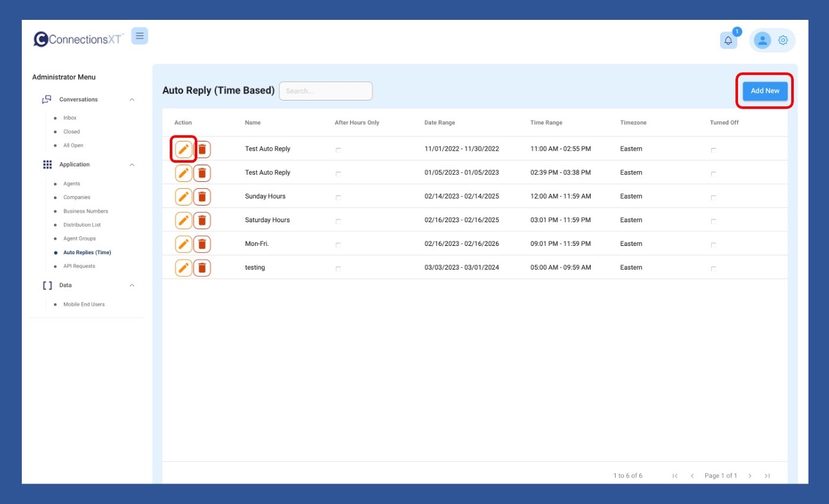
Task: Open Inbox in the sidebar
Action: (x=70, y=118)
